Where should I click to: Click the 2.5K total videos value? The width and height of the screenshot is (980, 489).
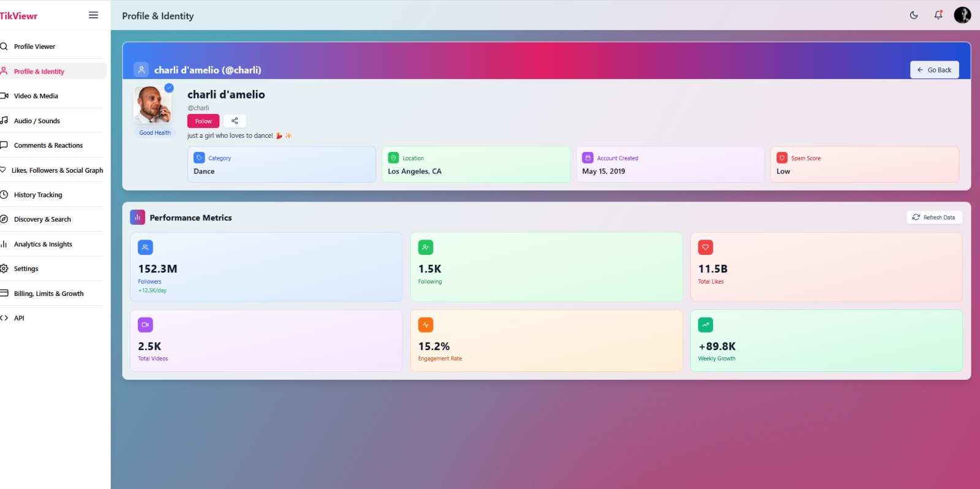149,346
